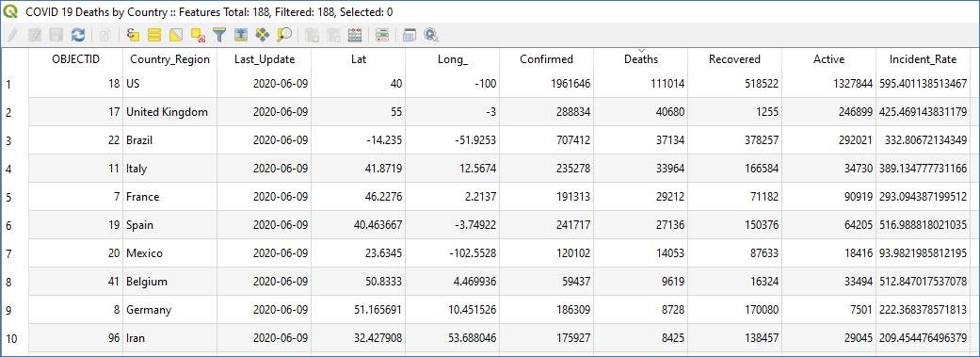Click the US country cell
This screenshot has height=357, width=980.
[170, 84]
